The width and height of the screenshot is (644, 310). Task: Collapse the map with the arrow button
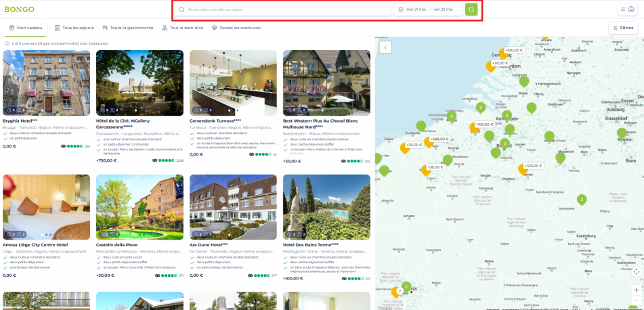pyautogui.click(x=385, y=47)
